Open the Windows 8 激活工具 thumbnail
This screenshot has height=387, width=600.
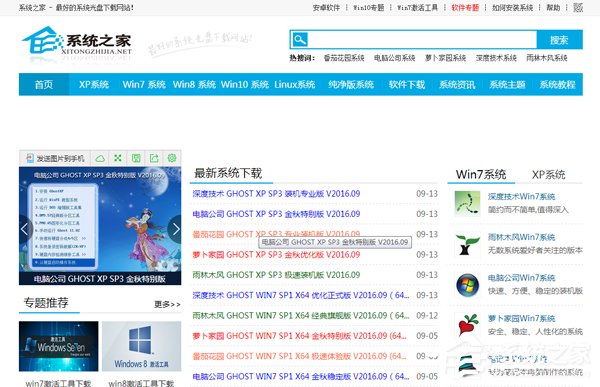tap(141, 346)
